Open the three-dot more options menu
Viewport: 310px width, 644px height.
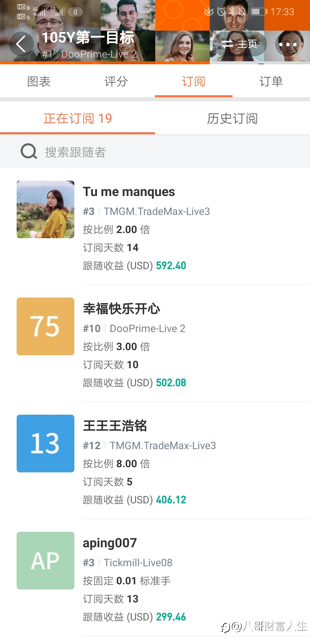click(x=288, y=44)
